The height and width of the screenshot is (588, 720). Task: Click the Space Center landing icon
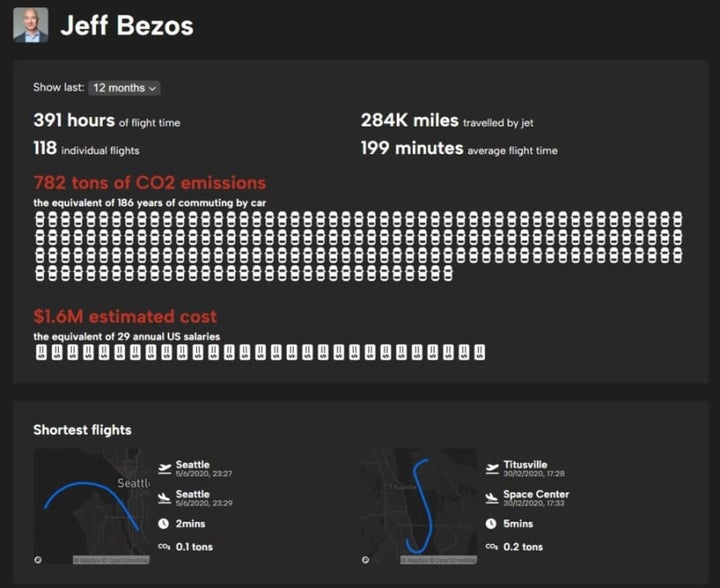click(491, 497)
